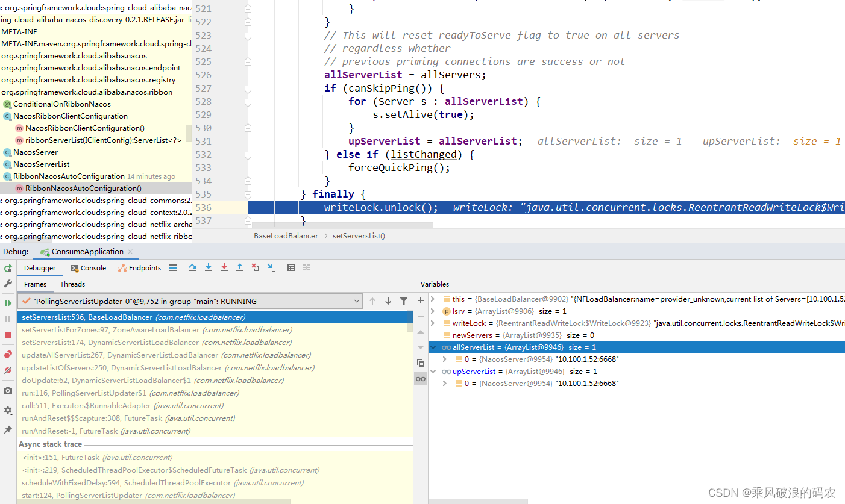Image resolution: width=845 pixels, height=504 pixels.
Task: Select updateAllServerList:267 stack frame
Action: [212, 355]
